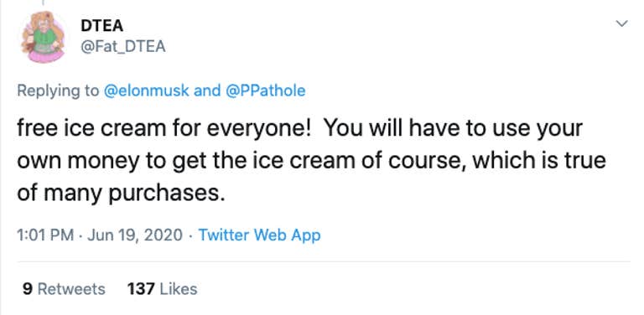The image size is (644, 315).
Task: Click the 'of many purchases.' tweet line
Action: pyautogui.click(x=121, y=194)
